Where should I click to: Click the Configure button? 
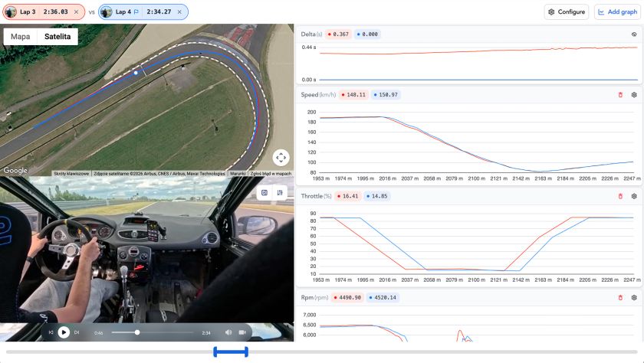pos(567,12)
